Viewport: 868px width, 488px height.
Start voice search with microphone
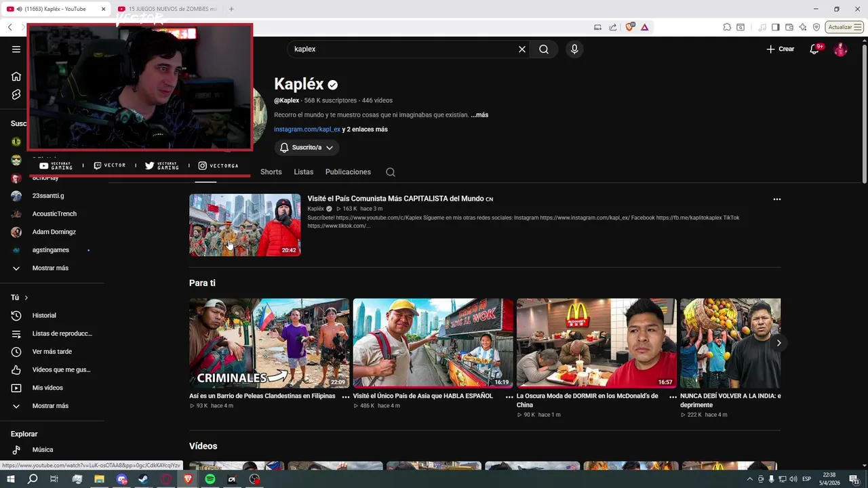(574, 49)
